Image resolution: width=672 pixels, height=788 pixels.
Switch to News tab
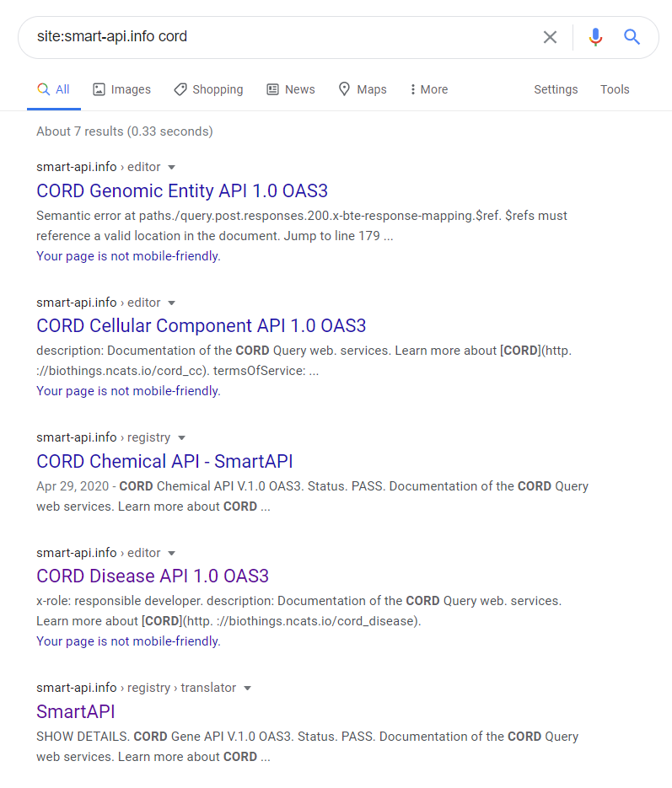[291, 89]
